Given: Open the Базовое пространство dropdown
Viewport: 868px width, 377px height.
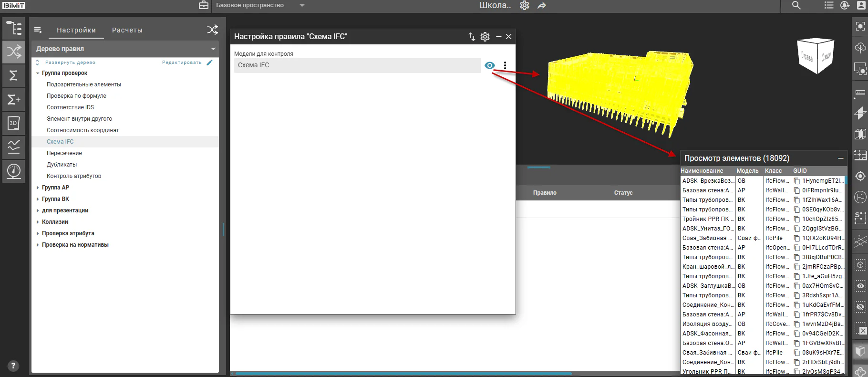Looking at the screenshot, I should tap(302, 5).
